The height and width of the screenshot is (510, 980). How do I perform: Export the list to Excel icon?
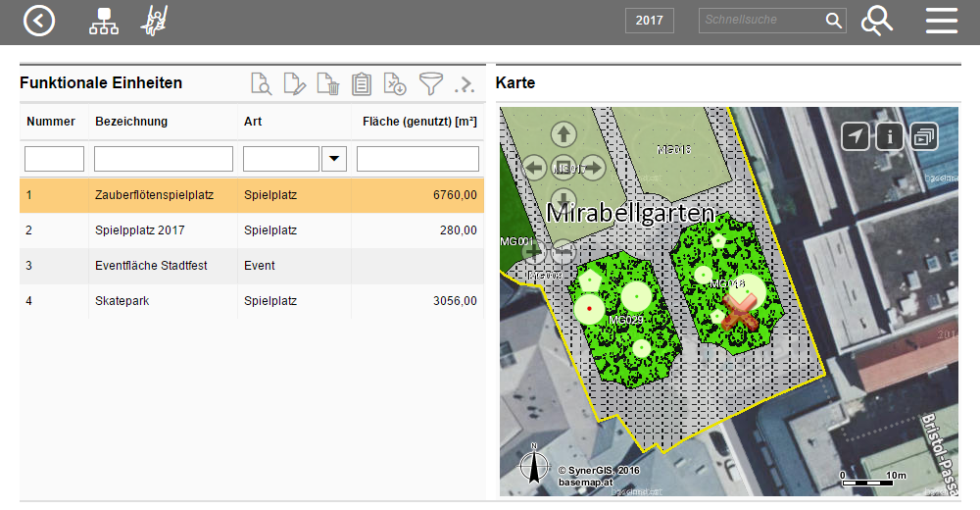pos(395,83)
